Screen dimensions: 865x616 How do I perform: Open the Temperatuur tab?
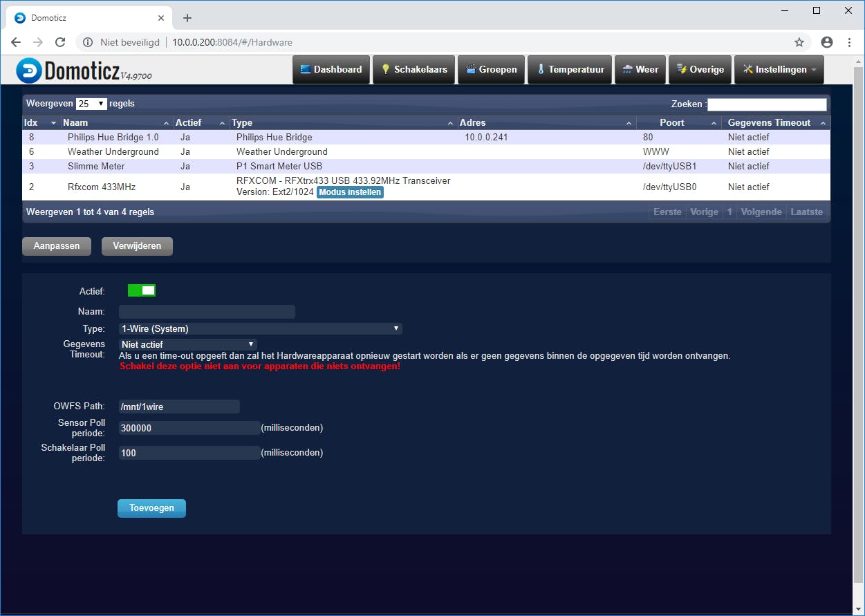(x=570, y=69)
